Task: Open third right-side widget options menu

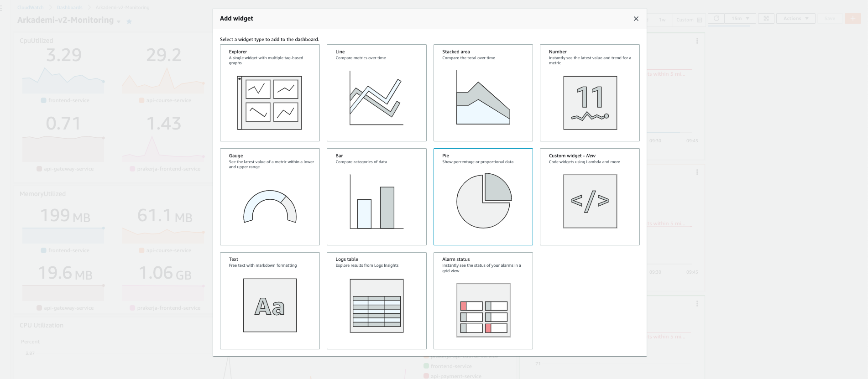Action: coord(697,304)
